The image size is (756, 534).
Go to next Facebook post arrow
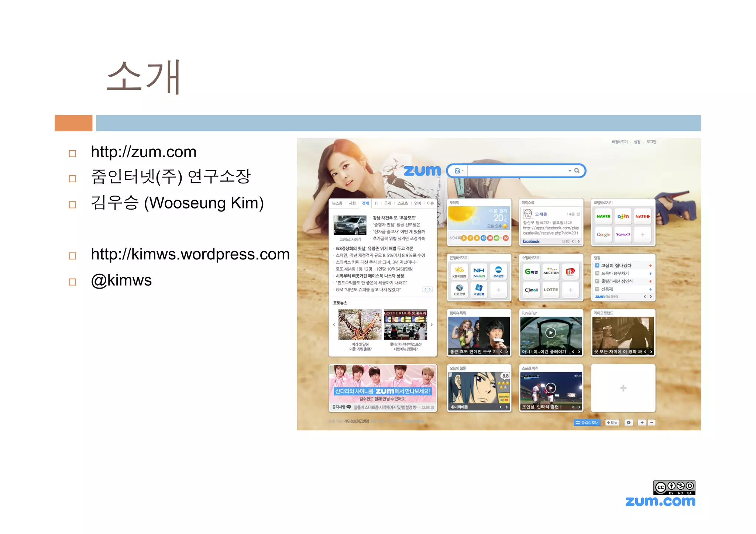[579, 241]
